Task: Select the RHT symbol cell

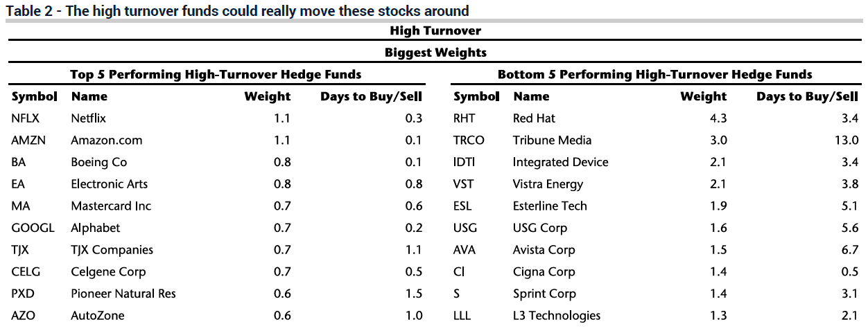Action: coord(465,118)
